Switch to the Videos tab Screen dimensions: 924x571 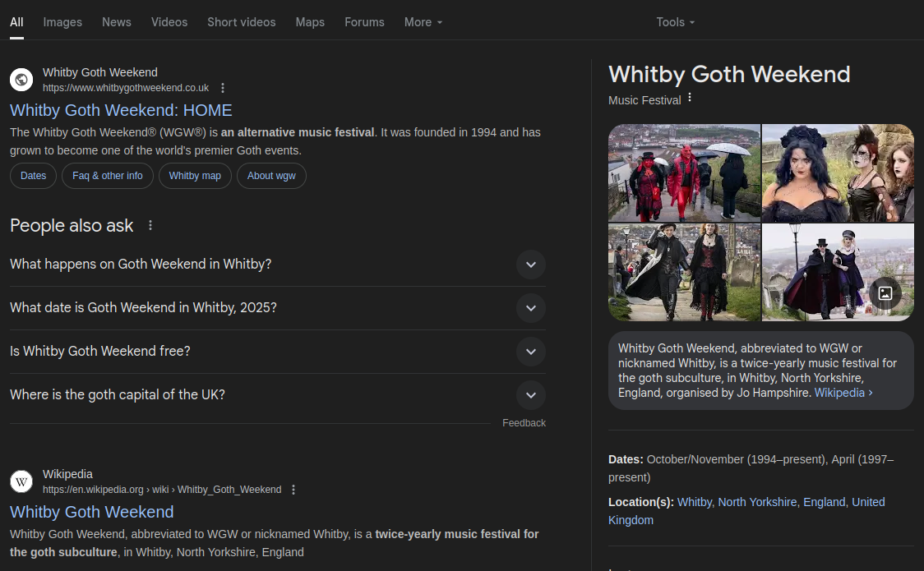click(169, 22)
